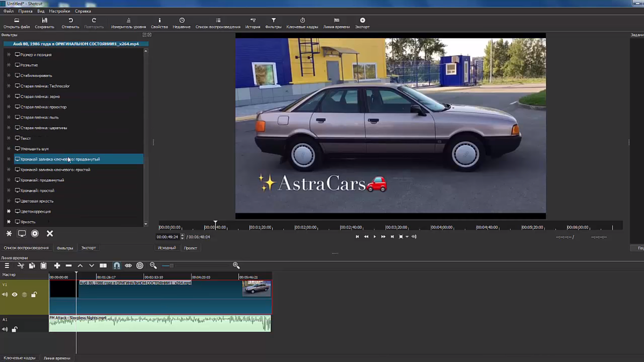Open the Справка menu
This screenshot has width=644, height=362.
(83, 11)
